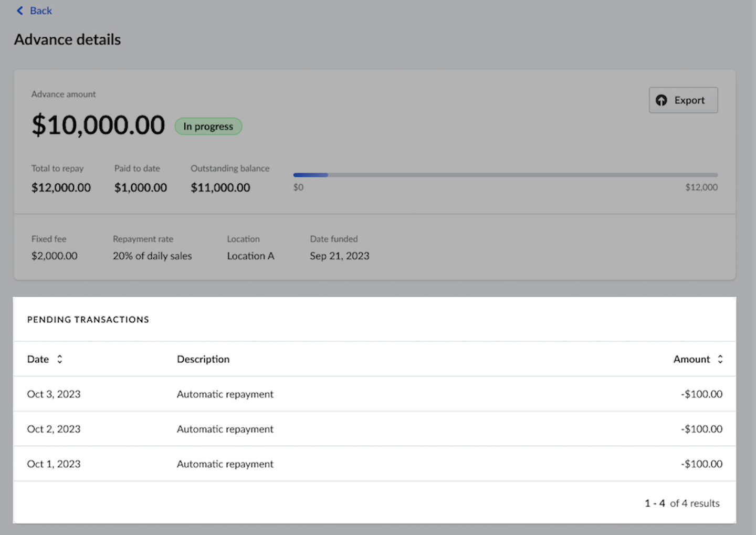Click the -$100.00 amount for Oct 3
The width and height of the screenshot is (756, 535).
[x=701, y=394]
